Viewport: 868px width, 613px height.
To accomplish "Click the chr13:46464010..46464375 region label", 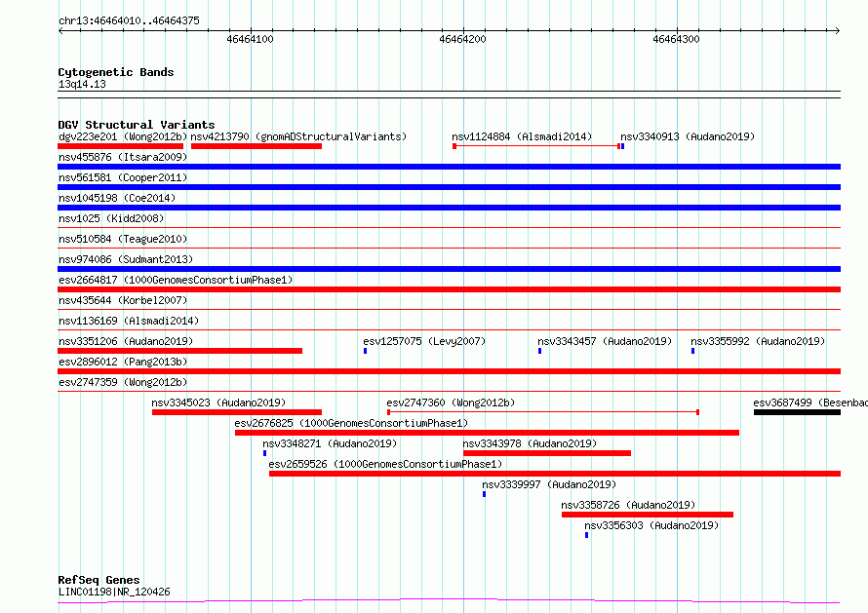I will pyautogui.click(x=129, y=21).
